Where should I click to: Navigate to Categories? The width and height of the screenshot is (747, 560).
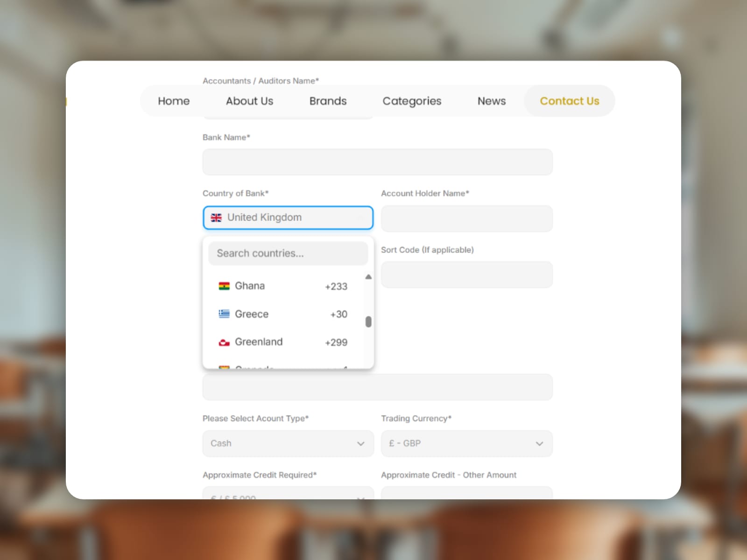(412, 101)
